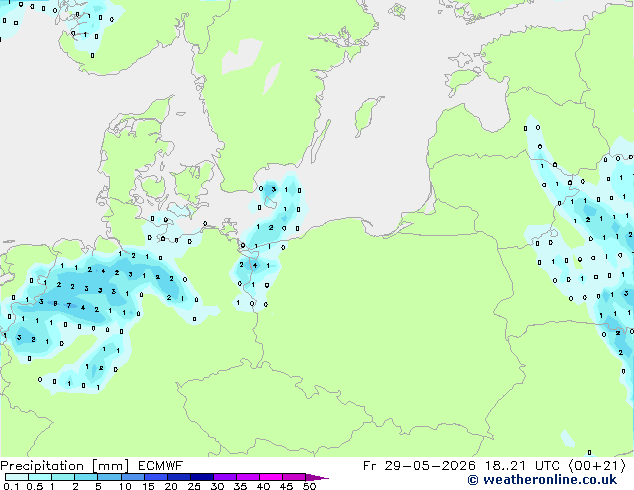Click the 'Fr 29-05-2026' date text
The height and width of the screenshot is (490, 634).
419,466
